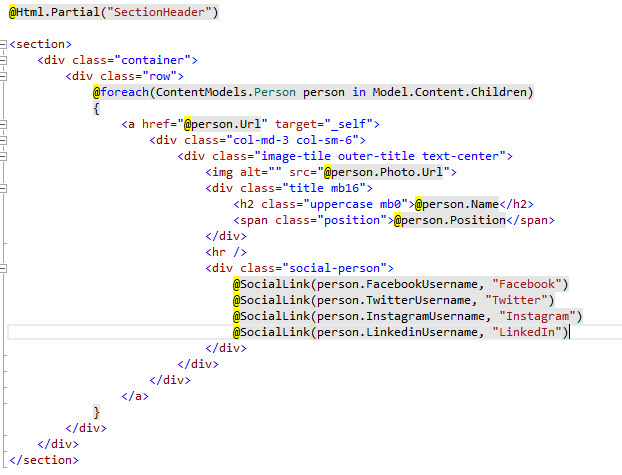The width and height of the screenshot is (622, 475).
Task: Click @person.Photo.Url in img src
Action: [383, 172]
